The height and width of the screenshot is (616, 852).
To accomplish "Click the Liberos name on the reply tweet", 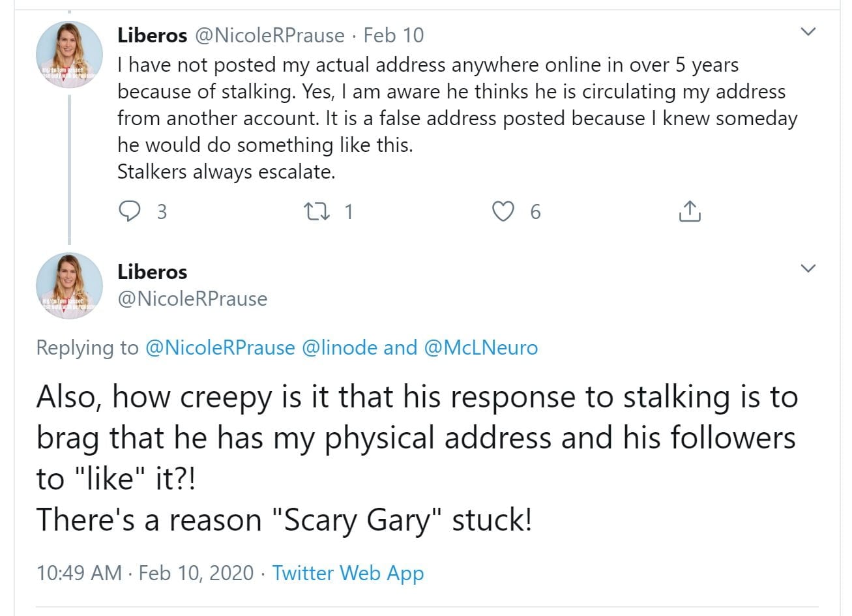I will [152, 272].
